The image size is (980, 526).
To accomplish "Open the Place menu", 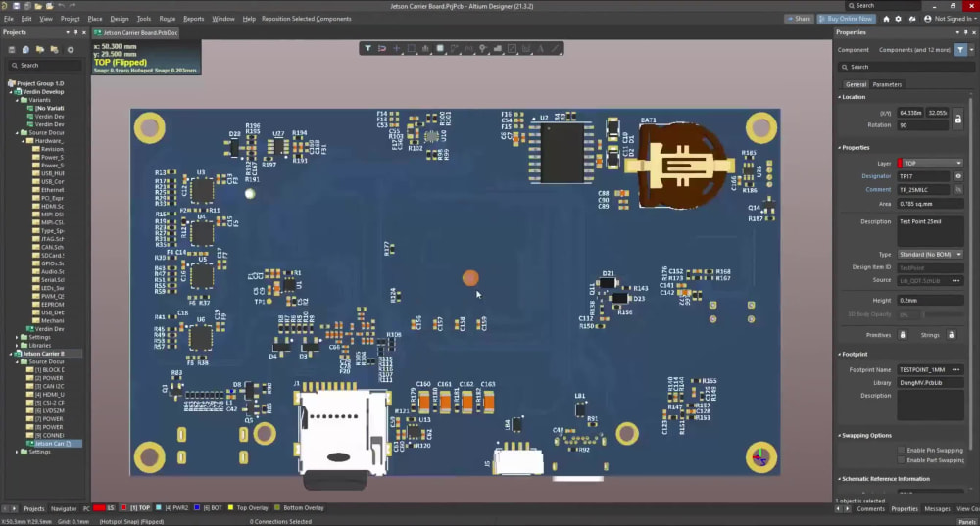I will coord(95,19).
